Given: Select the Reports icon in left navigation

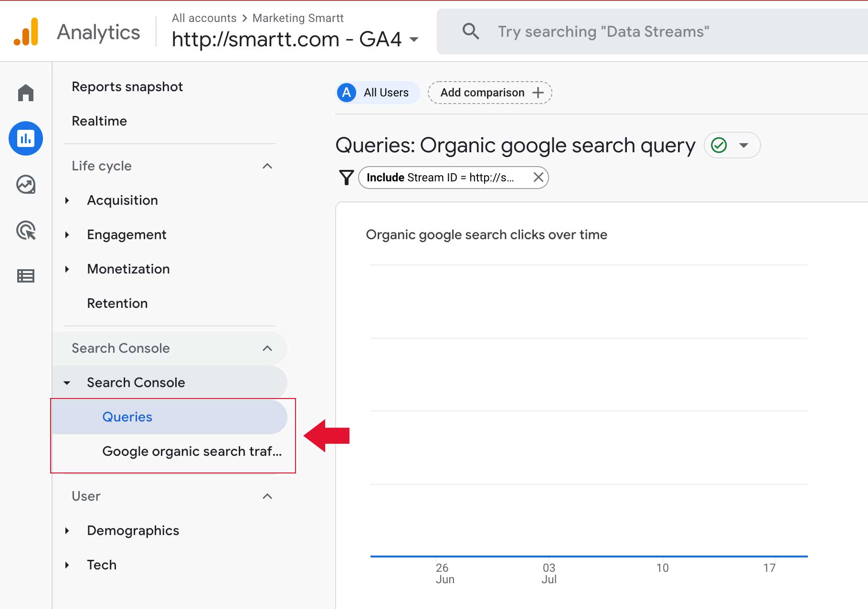Looking at the screenshot, I should pyautogui.click(x=26, y=138).
